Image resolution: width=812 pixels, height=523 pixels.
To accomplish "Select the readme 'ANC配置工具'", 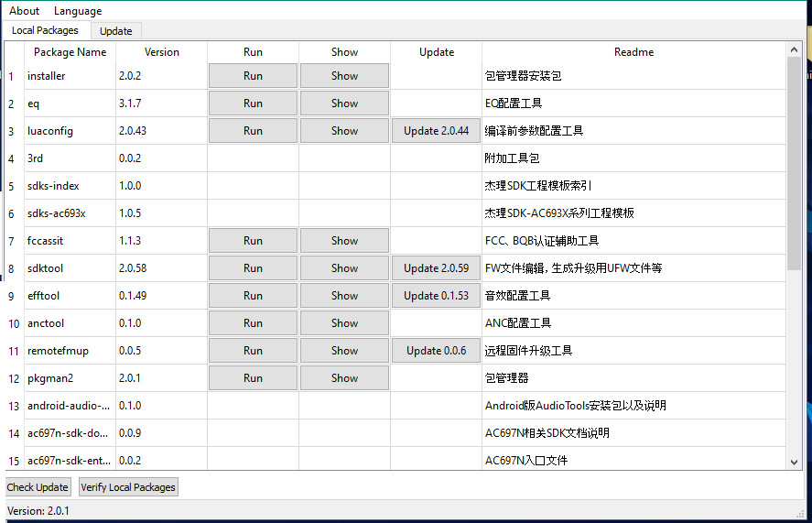I will [x=633, y=323].
